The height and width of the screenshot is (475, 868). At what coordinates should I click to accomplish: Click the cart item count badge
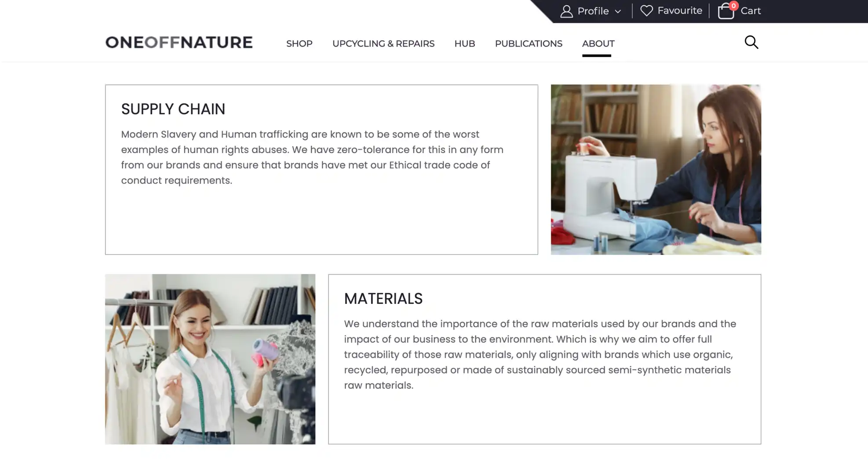click(733, 6)
